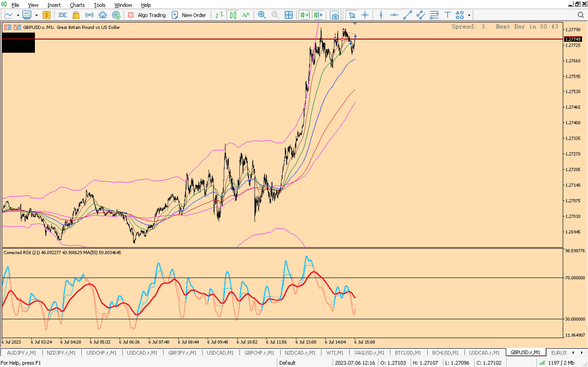Viewport: 588px width, 367px height.
Task: Switch to the BTCUSD,M1 chart tab
Action: coord(408,353)
